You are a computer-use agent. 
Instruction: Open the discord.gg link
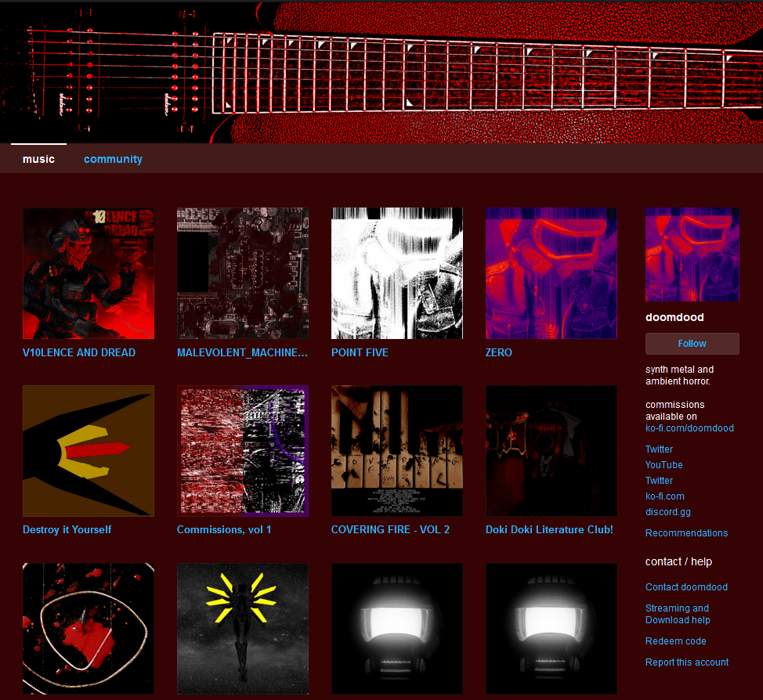tap(667, 512)
